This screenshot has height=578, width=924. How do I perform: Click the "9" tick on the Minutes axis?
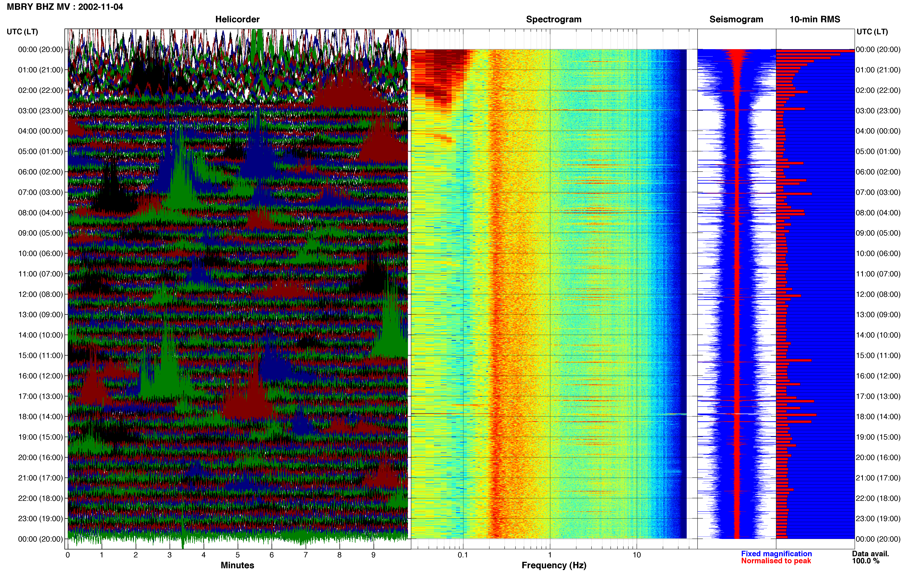coord(373,555)
